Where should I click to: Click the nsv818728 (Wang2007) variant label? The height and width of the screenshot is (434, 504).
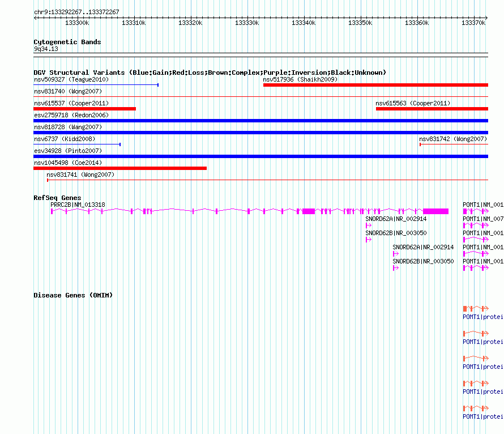68,127
